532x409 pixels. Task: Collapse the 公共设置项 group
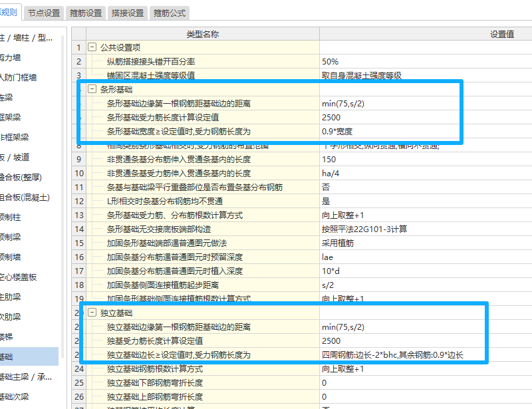(x=92, y=47)
